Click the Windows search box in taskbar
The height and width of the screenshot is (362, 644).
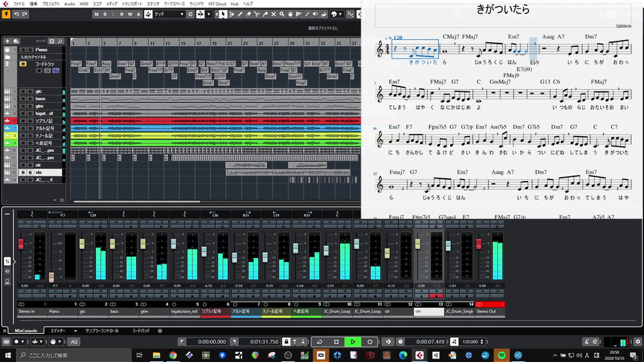tap(74, 355)
